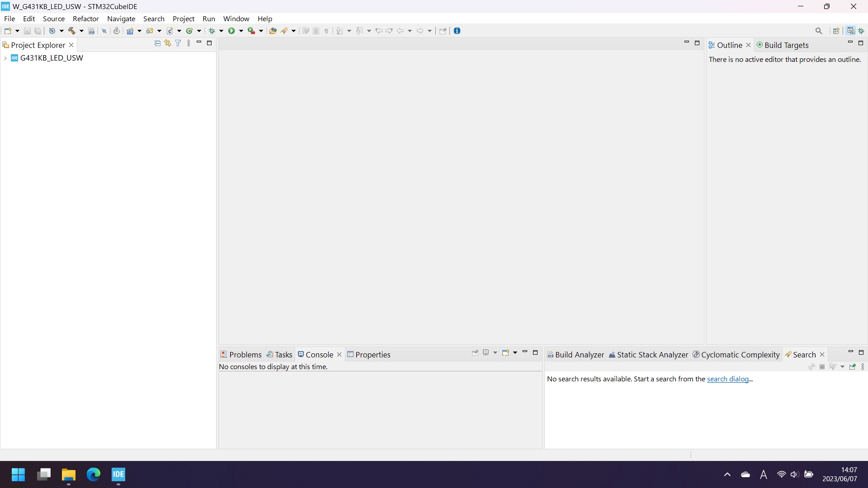Expand the G431KB_LED_USW project tree
The image size is (868, 488).
5,58
